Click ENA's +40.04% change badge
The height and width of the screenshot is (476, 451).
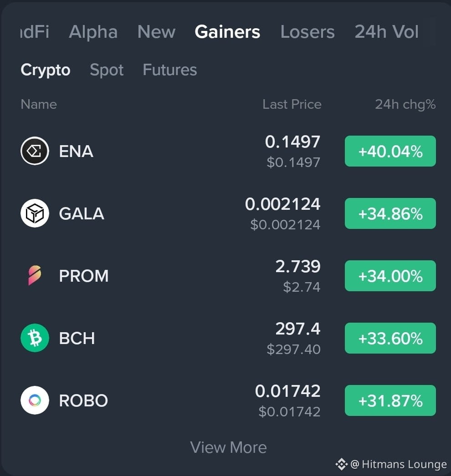(x=390, y=151)
